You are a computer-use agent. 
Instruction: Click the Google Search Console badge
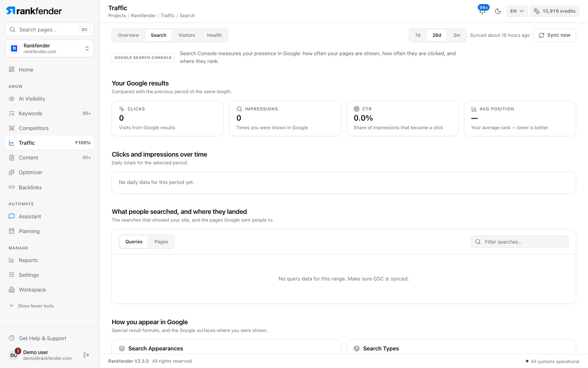[x=143, y=58]
